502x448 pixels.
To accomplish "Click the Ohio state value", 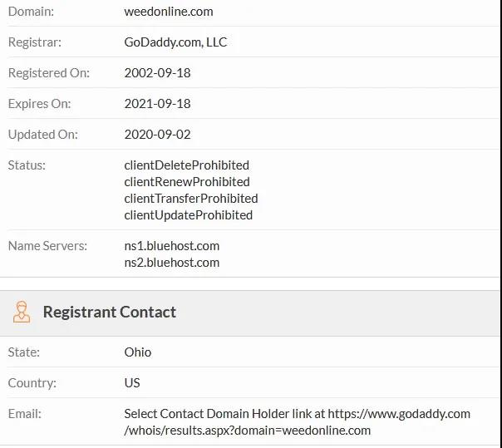I will [138, 352].
